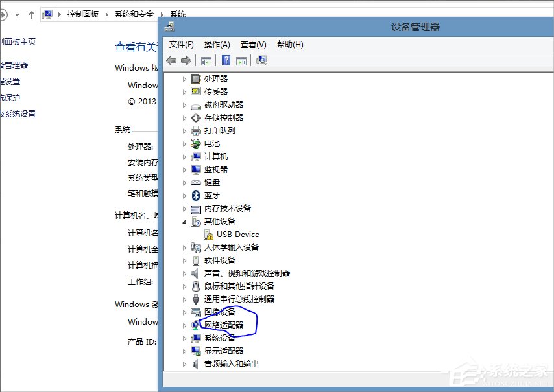Screen dimensions: 554x392
Task: Expand the 声音、视频和游戏控制器 node
Action: (x=185, y=273)
